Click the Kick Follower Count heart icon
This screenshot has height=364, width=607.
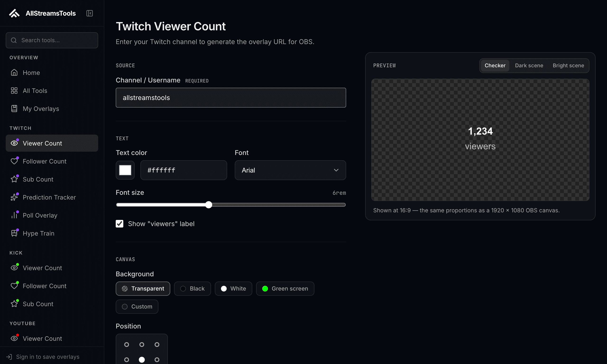tap(14, 286)
